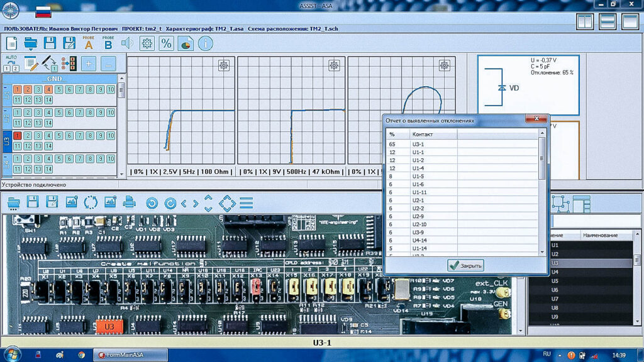Select the Probe A icon
Image resolution: width=644 pixels, height=362 pixels.
pos(88,43)
